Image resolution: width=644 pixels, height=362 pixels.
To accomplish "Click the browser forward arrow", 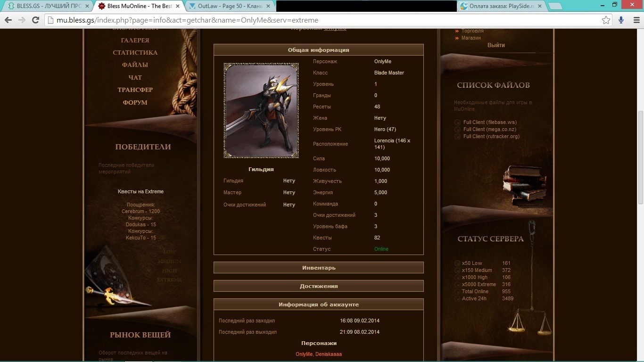I will coord(22,20).
